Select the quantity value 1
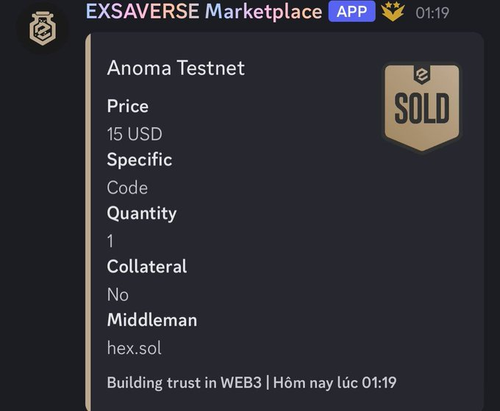The width and height of the screenshot is (500, 411). coord(110,241)
